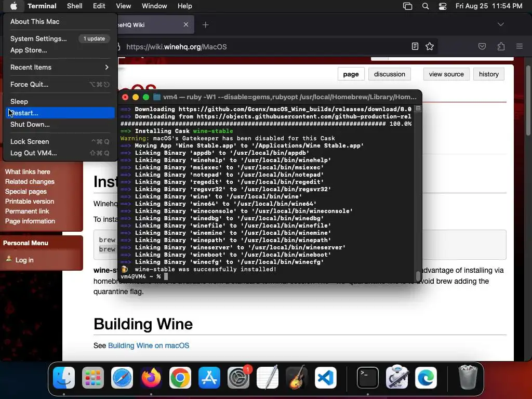Viewport: 532px width, 399px height.
Task: Select App Store from Apple menu
Action: pos(60,50)
